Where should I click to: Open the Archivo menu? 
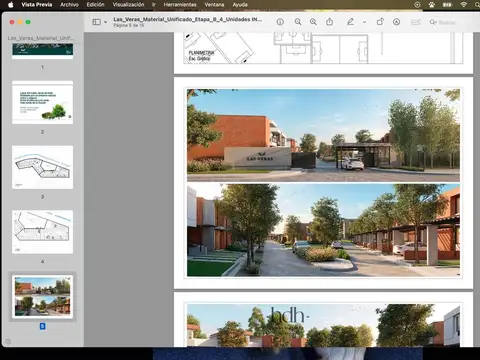[x=69, y=5]
